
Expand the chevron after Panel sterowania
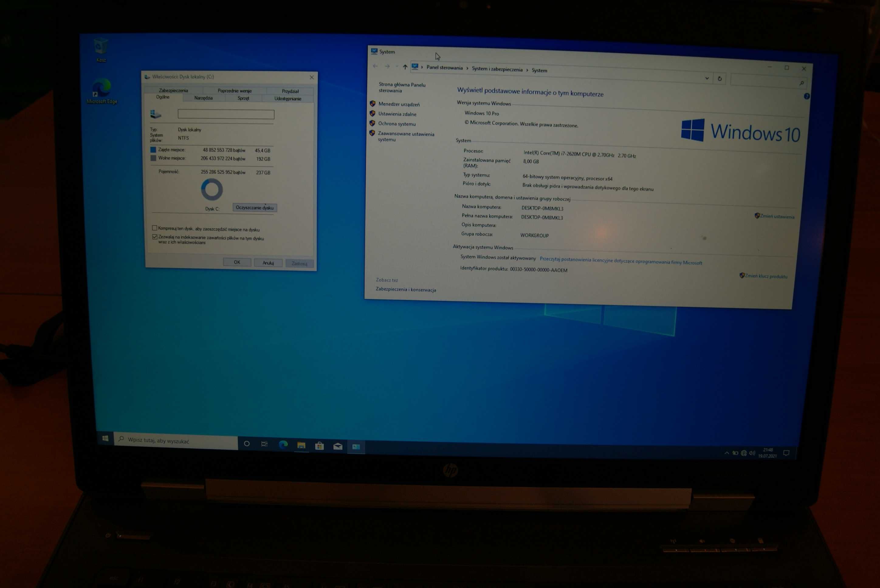467,68
